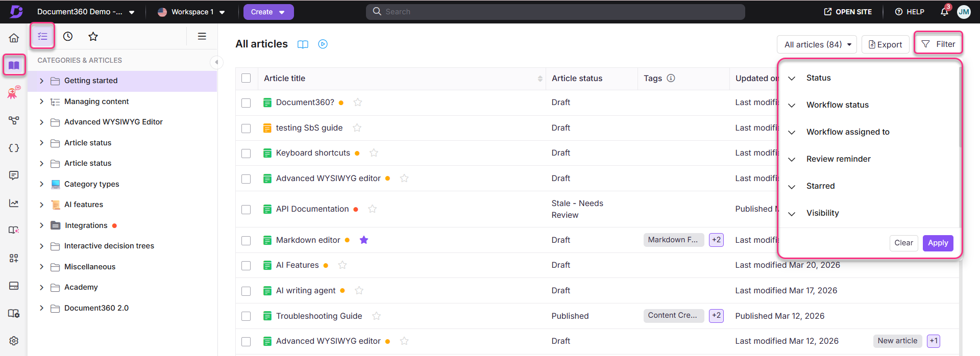Click Clear in the filter panel
Viewport: 980px width, 356px height.
(903, 243)
